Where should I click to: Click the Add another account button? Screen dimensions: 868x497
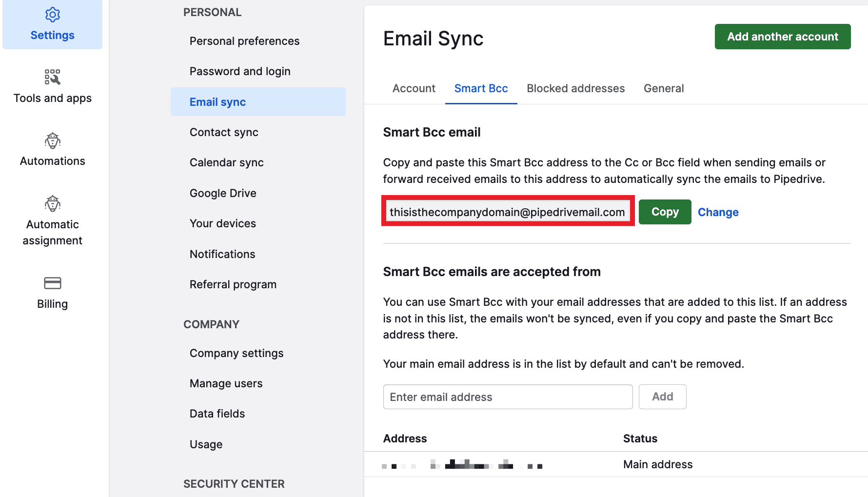(x=782, y=36)
